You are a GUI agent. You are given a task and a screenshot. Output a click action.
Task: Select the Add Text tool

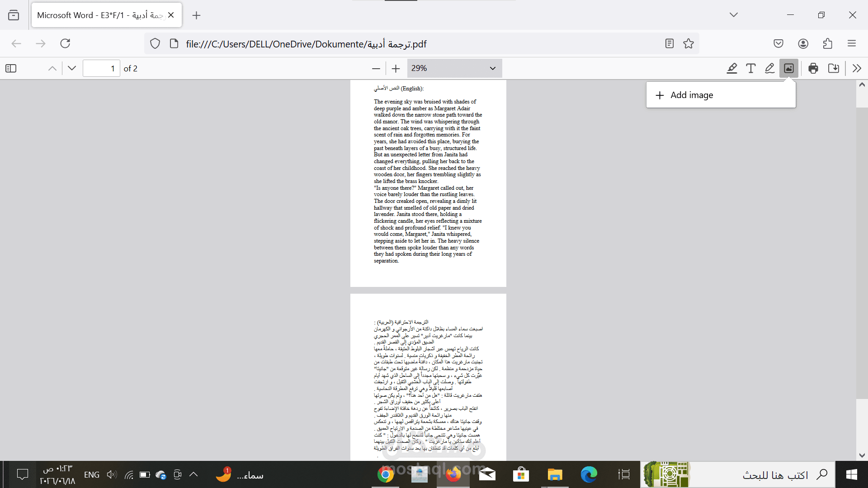tap(751, 68)
